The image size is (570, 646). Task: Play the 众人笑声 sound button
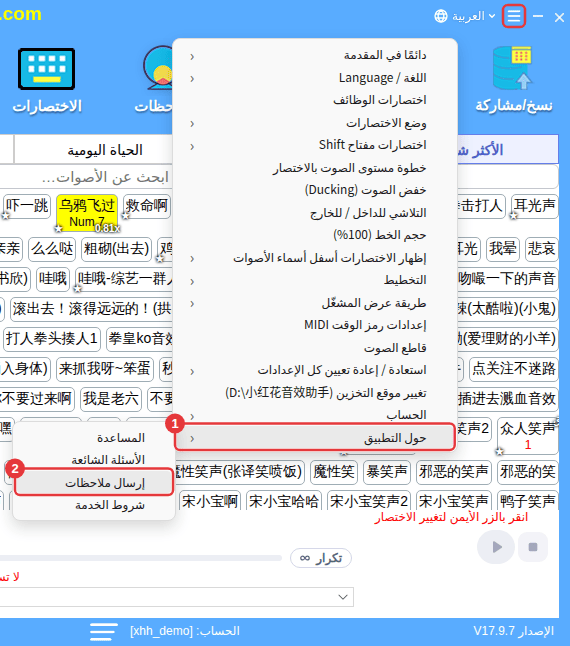coord(528,435)
